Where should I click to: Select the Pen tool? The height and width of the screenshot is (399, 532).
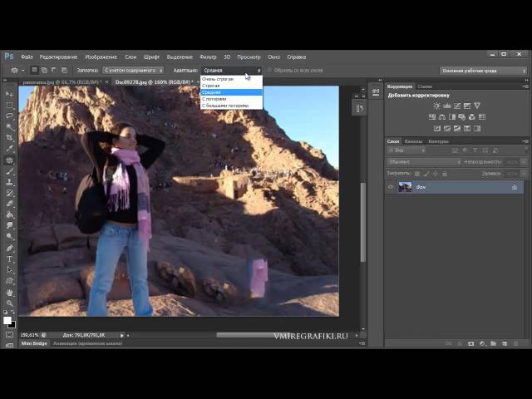9,248
